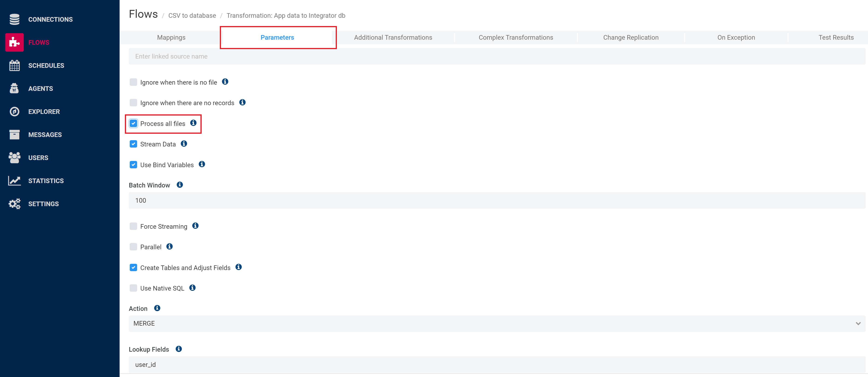The width and height of the screenshot is (868, 377).
Task: Open the Complex Transformations tab
Action: [515, 37]
